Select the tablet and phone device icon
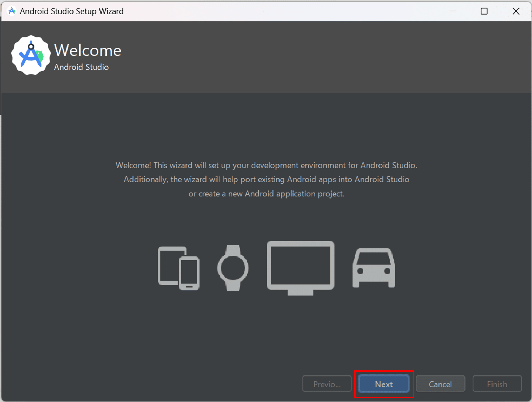Screen dimensions: 532x402 (x=178, y=268)
